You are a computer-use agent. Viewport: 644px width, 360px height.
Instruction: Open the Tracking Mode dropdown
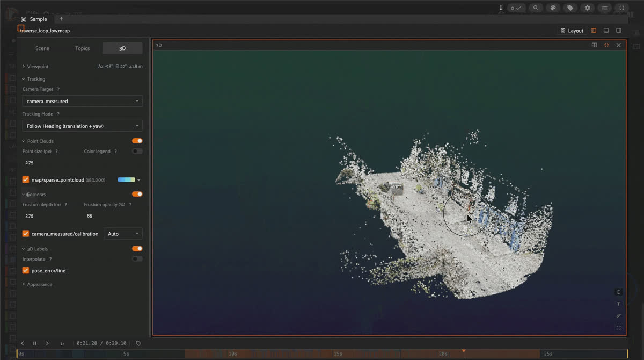[x=82, y=126]
